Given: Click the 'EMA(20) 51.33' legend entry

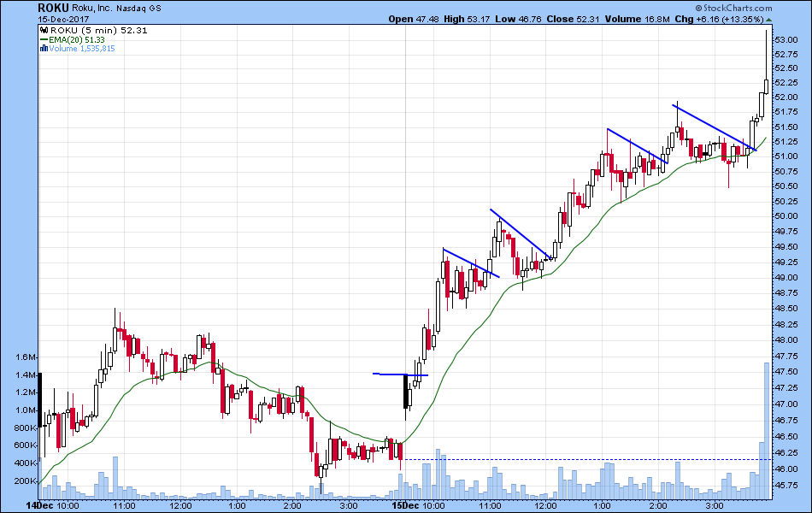Looking at the screenshot, I should point(77,40).
